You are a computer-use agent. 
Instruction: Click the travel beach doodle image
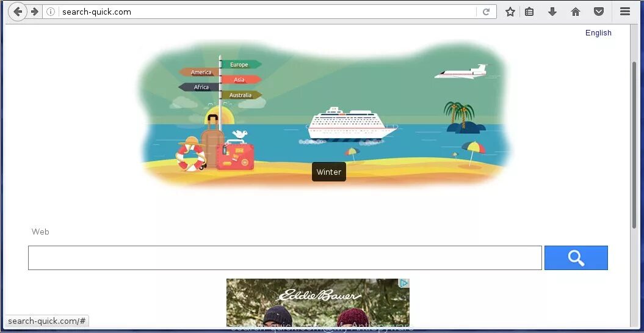(325, 114)
